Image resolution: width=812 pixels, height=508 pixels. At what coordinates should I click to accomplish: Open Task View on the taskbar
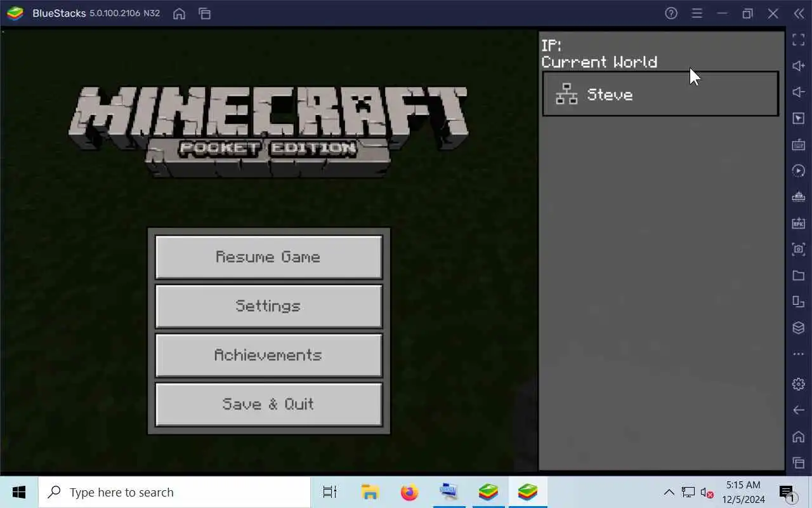330,492
